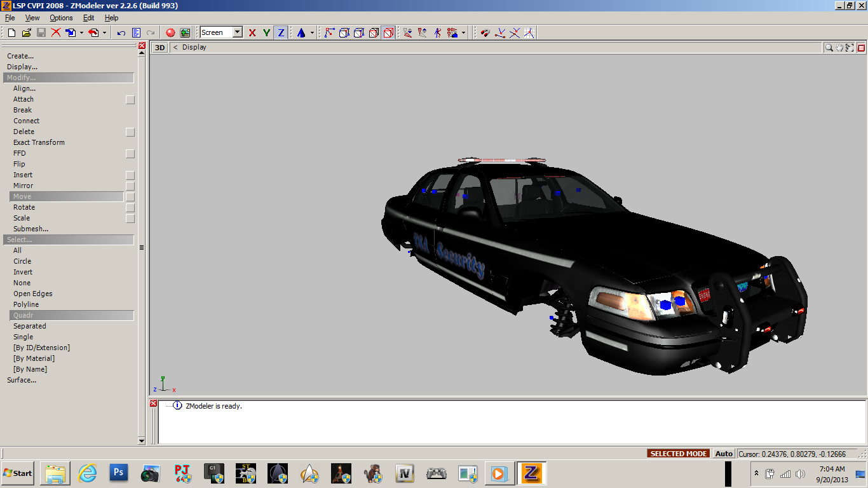Image resolution: width=868 pixels, height=488 pixels.
Task: Click the Undo arrow icon
Action: pos(121,32)
